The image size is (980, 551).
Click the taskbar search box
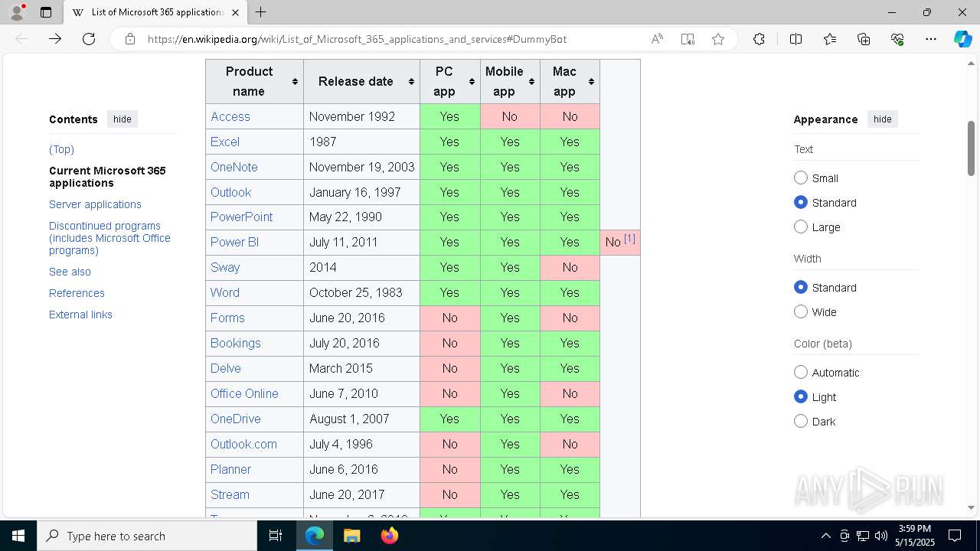tap(147, 536)
